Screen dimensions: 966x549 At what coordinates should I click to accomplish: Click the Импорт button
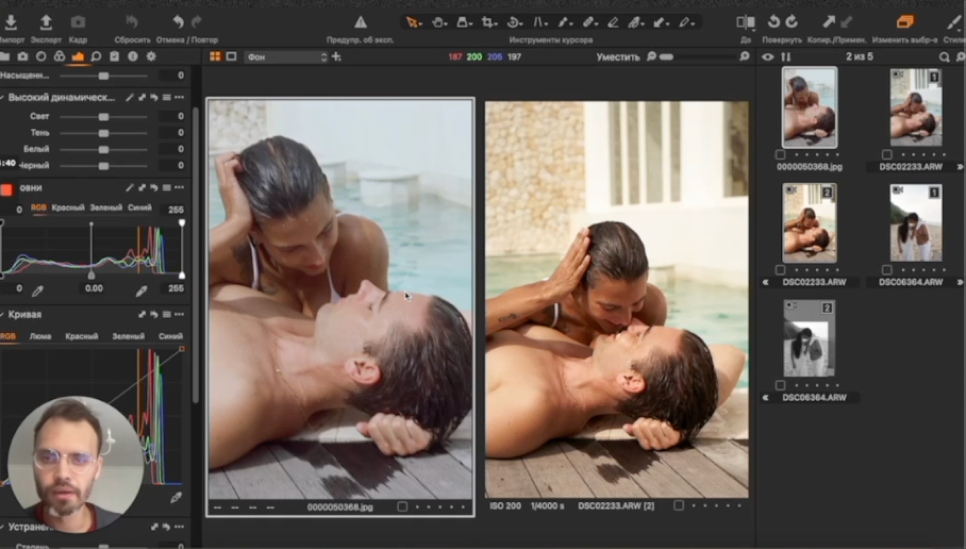(10, 22)
